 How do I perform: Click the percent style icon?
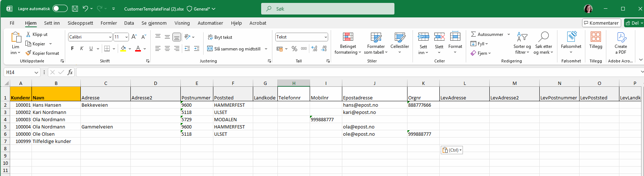pyautogui.click(x=294, y=49)
